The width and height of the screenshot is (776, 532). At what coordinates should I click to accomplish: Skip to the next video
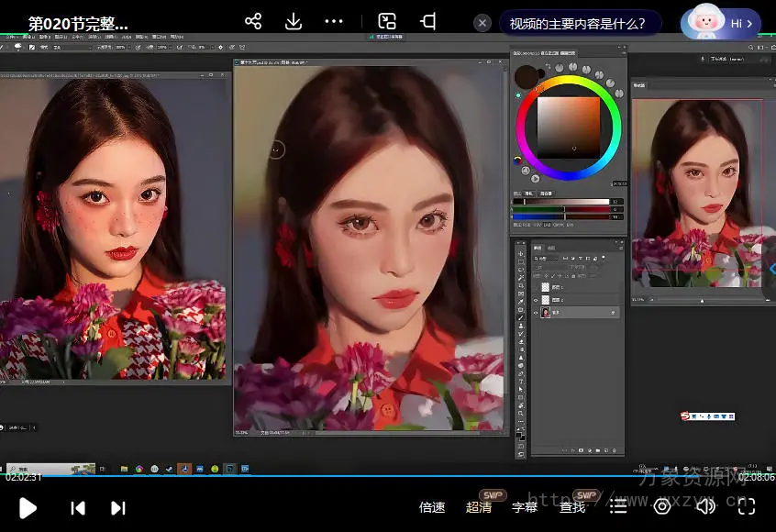tap(118, 507)
